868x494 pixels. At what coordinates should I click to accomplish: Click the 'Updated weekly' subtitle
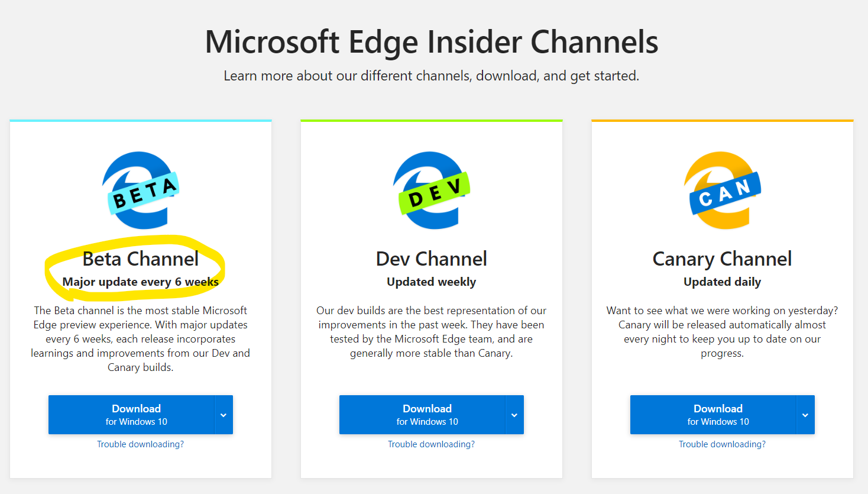(x=432, y=282)
